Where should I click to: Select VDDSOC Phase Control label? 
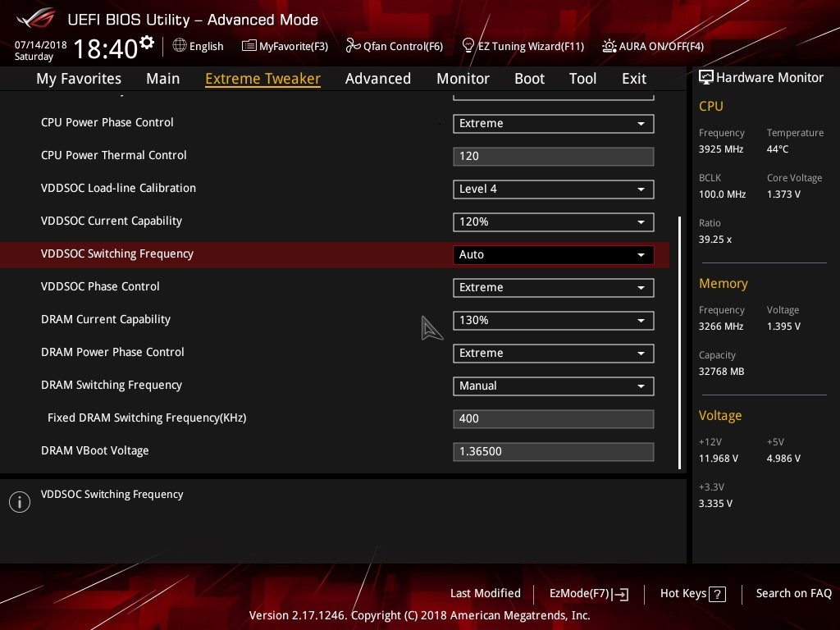(100, 286)
